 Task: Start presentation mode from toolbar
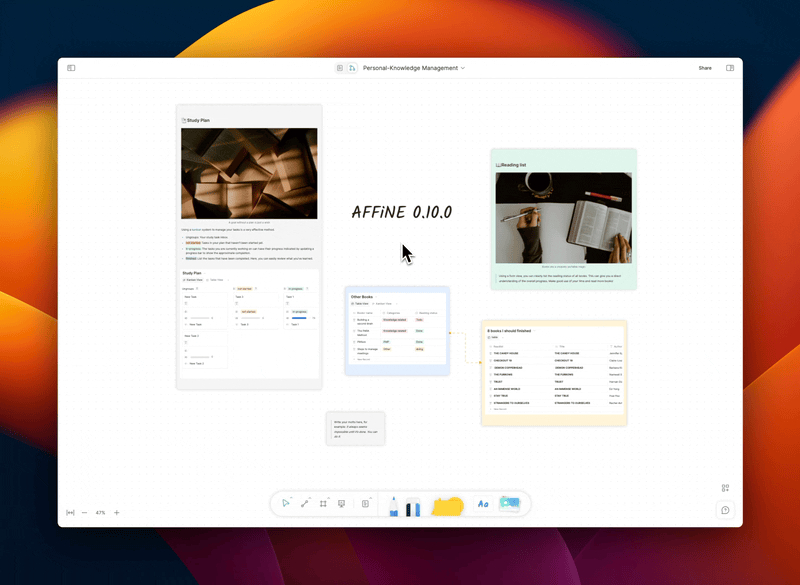341,503
